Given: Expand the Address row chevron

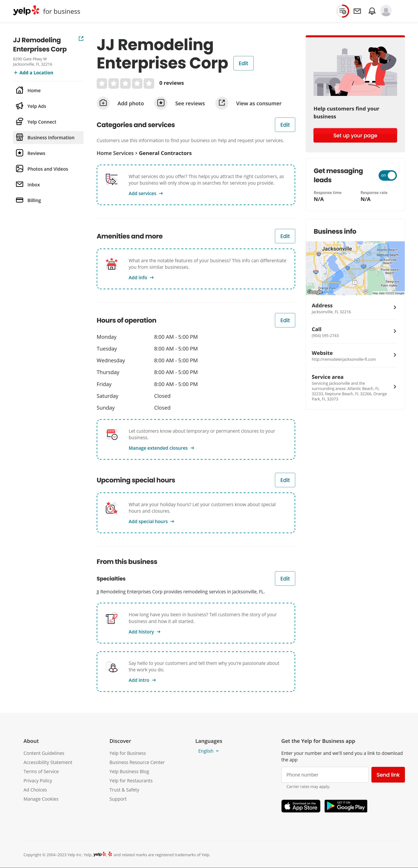Looking at the screenshot, I should point(395,308).
